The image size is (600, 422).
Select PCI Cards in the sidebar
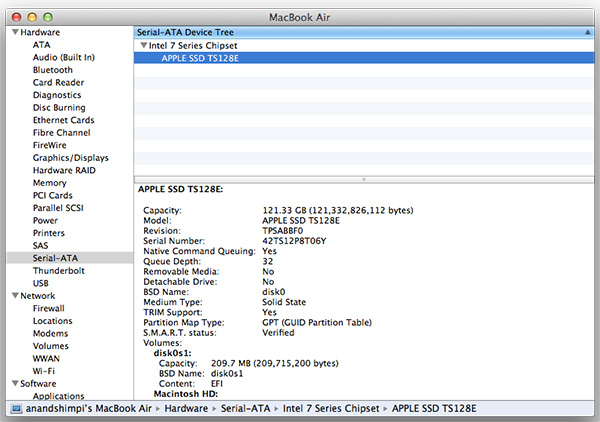52,196
